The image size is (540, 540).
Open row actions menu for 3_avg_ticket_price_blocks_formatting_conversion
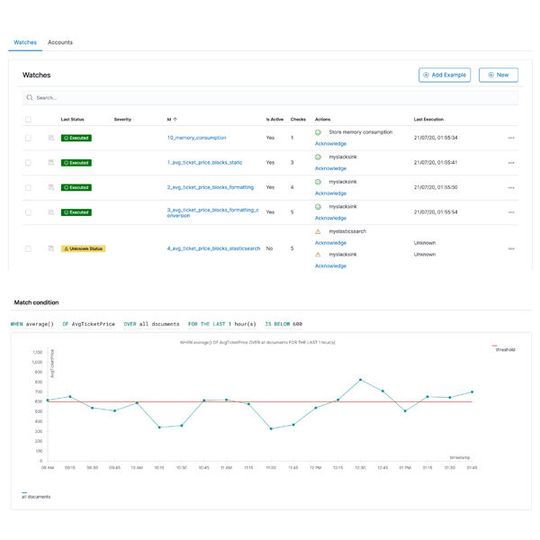pos(511,212)
